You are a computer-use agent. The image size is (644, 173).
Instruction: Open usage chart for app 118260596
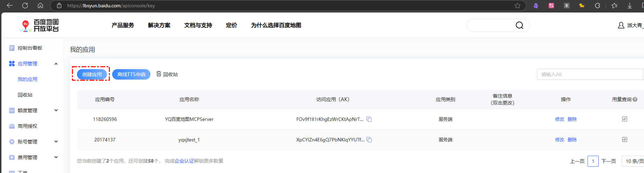(624, 119)
